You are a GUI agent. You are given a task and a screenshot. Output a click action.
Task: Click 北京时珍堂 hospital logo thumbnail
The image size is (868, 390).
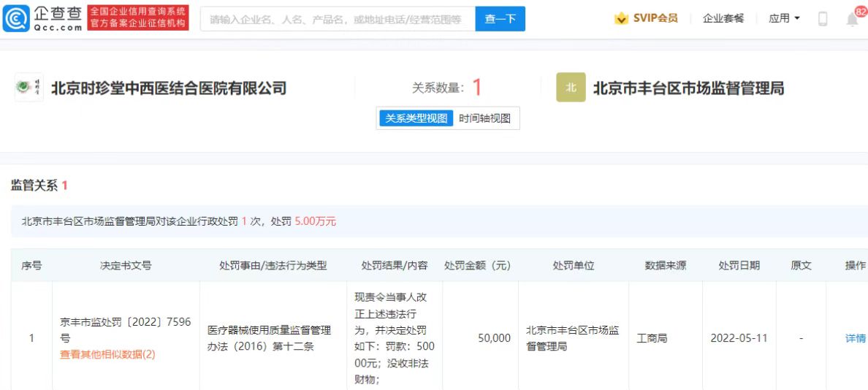tap(28, 88)
